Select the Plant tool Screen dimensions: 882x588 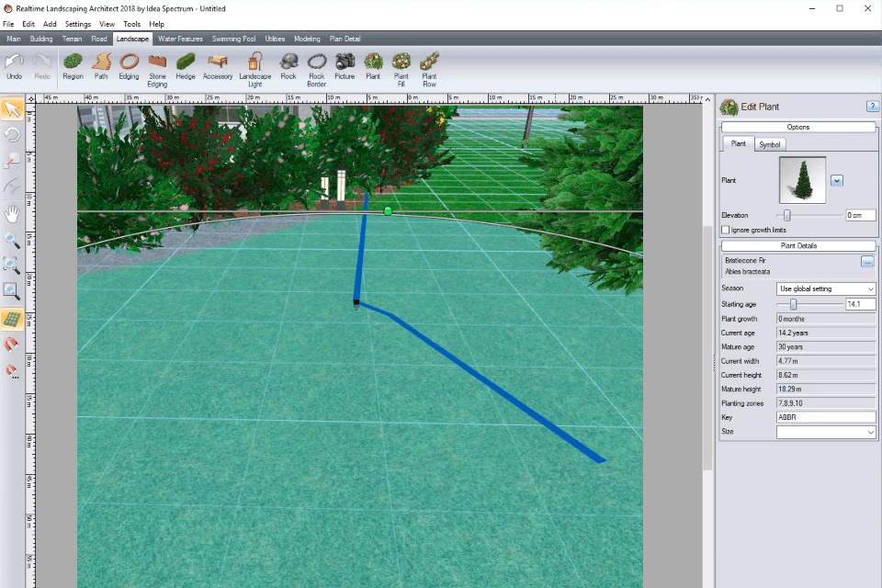pos(373,66)
